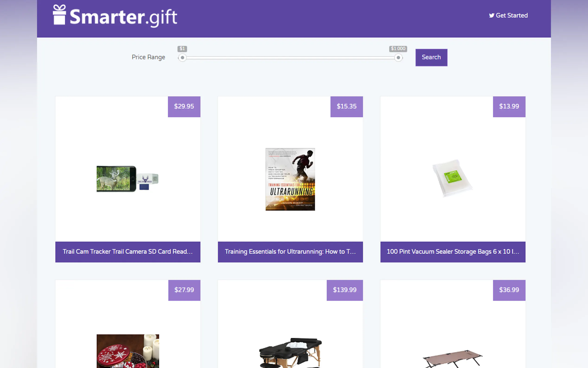Screen dimensions: 588x368
Task: Click the $15.35 price tag
Action: click(x=347, y=107)
